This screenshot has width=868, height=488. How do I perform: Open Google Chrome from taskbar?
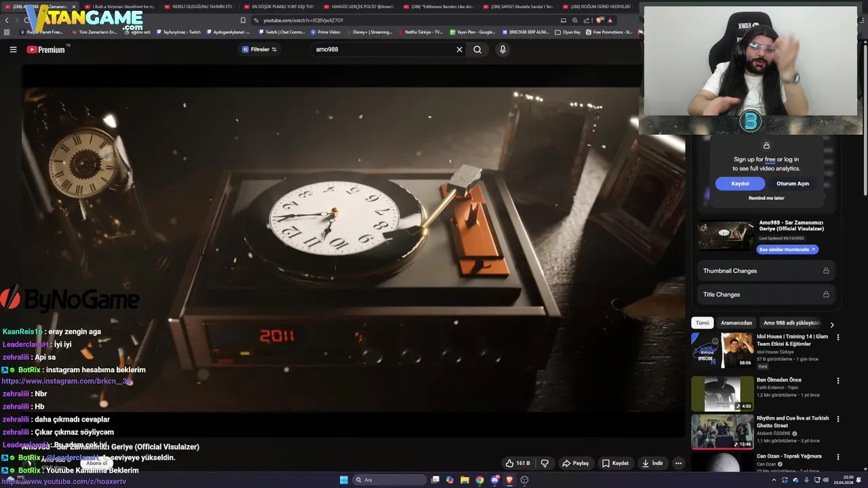click(479, 480)
